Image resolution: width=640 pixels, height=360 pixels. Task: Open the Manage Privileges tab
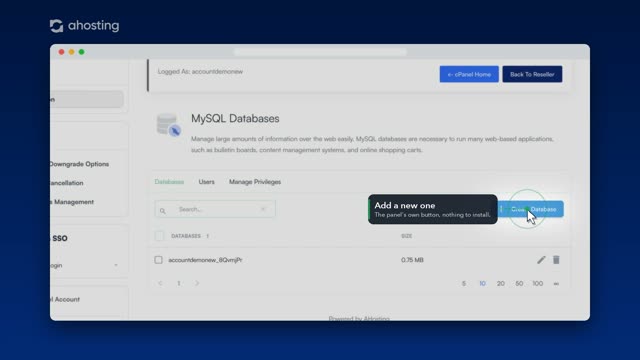tap(255, 182)
